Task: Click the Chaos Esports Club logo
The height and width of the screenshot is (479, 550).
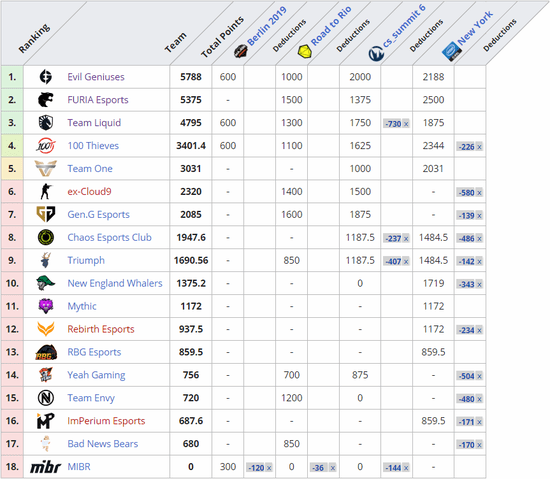Action: point(46,237)
